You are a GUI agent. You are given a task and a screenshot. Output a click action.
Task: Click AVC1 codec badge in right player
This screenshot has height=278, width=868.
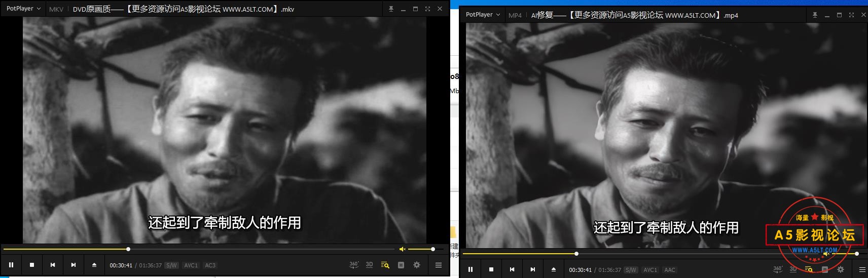point(650,270)
